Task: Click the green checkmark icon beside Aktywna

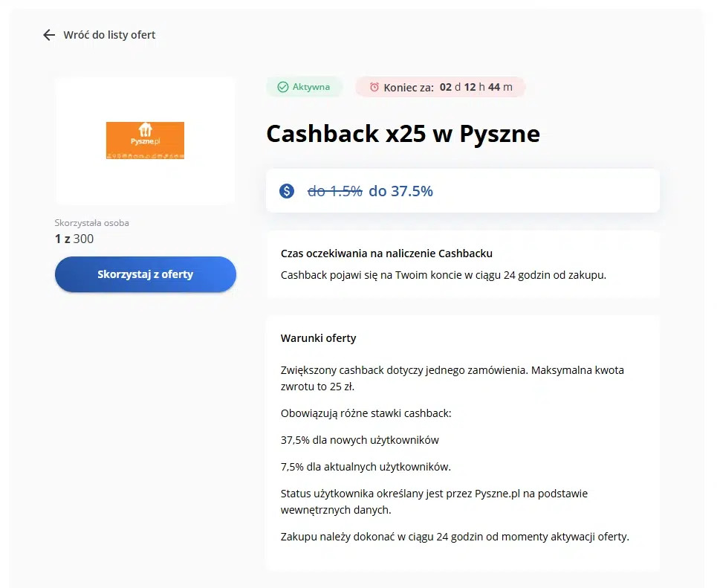Action: coord(282,87)
